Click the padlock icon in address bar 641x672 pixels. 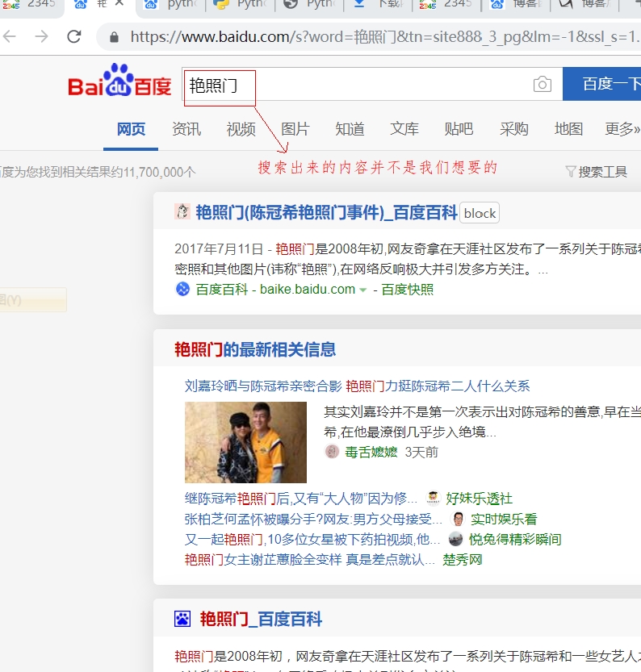click(x=114, y=37)
